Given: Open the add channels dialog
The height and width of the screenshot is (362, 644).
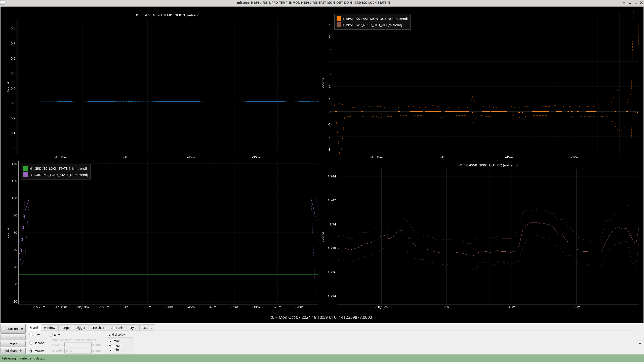Looking at the screenshot, I should click(13, 351).
